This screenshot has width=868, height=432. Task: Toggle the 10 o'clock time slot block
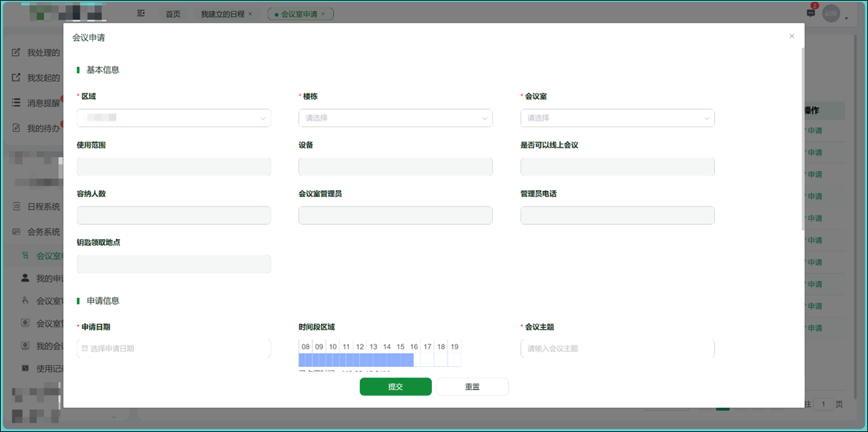[x=332, y=360]
